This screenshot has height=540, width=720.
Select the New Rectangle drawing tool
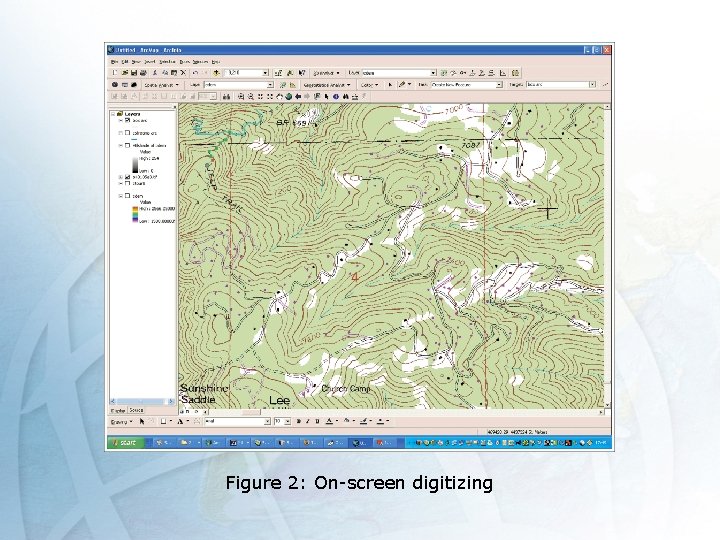163,421
